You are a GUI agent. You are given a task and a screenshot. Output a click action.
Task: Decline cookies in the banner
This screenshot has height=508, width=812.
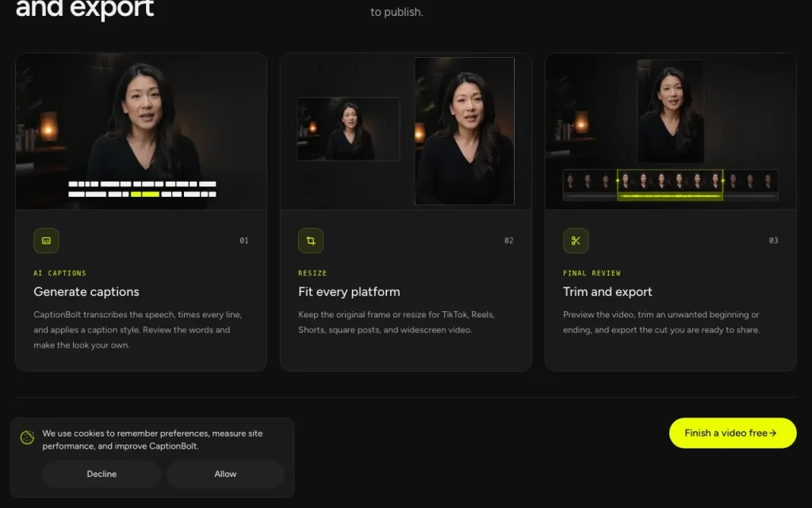101,474
